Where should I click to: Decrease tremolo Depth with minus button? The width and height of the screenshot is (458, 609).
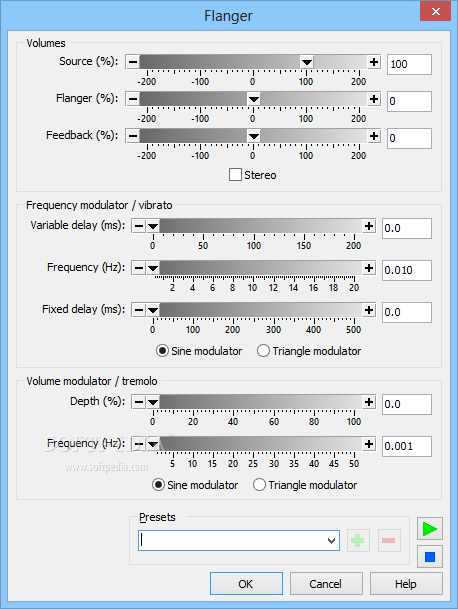[139, 402]
